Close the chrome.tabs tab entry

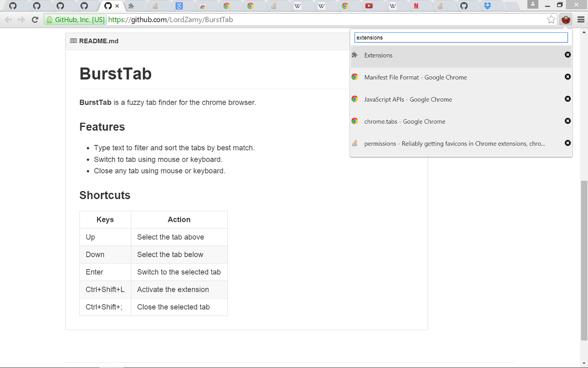568,121
